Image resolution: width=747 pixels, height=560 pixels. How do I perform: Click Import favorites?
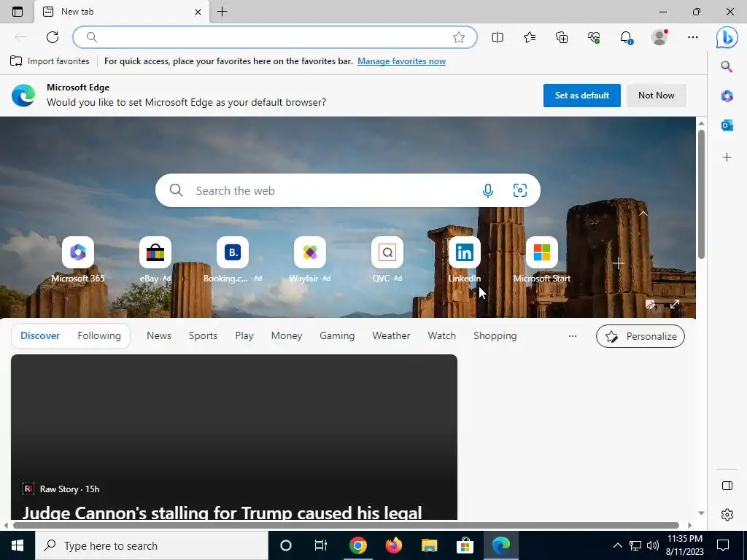pos(50,61)
